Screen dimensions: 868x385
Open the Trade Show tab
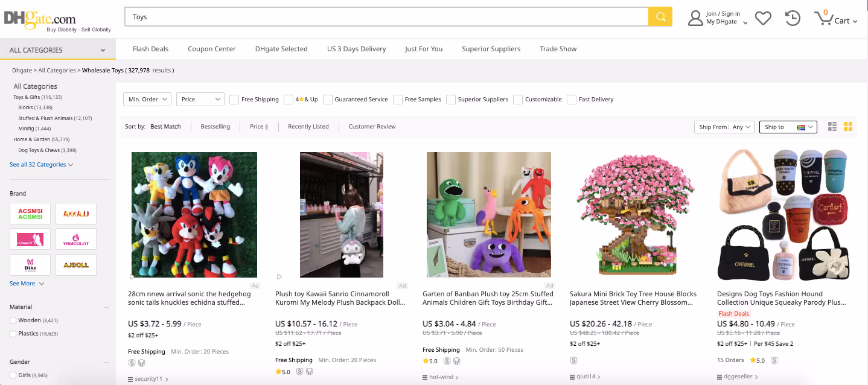tap(558, 49)
